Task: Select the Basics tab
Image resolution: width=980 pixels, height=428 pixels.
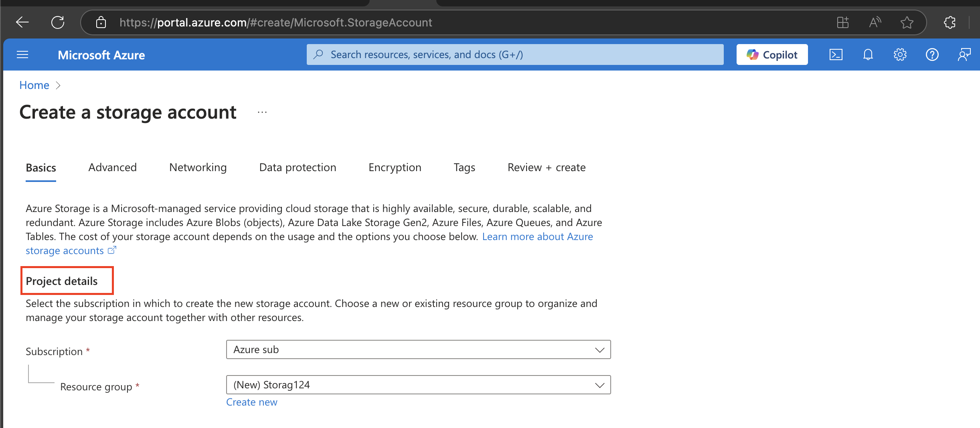Action: pos(41,168)
